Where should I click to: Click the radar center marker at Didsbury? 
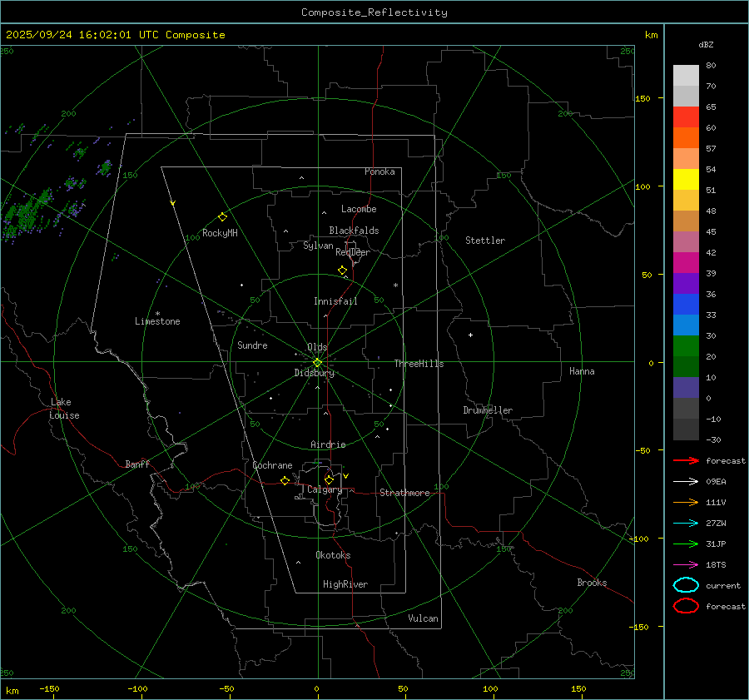tap(317, 362)
